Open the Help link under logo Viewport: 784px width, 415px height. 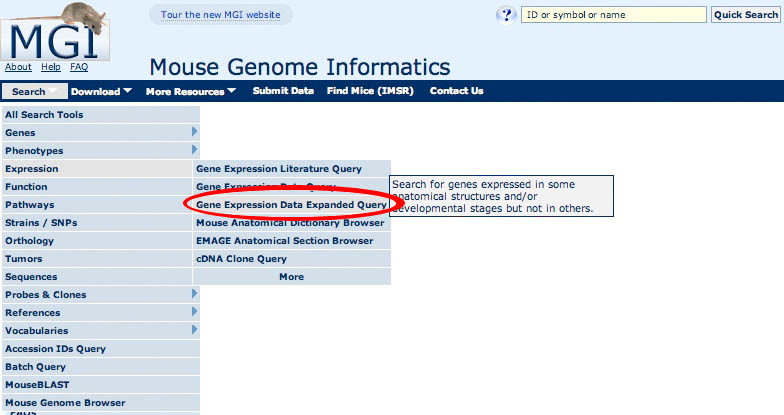[51, 67]
